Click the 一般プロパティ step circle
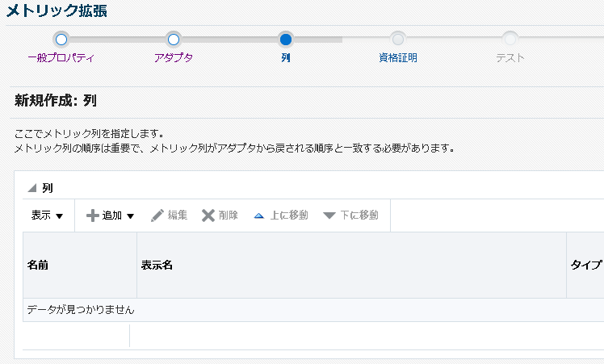 [61, 40]
